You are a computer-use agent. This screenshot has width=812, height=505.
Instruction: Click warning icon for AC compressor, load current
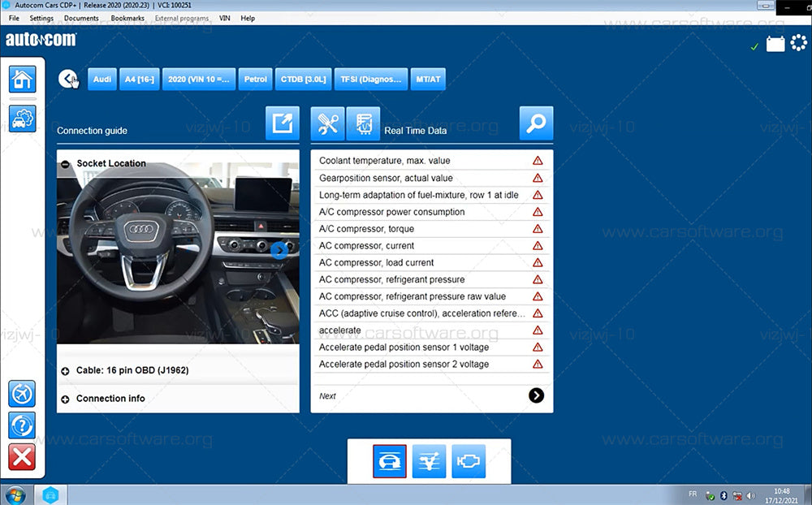[538, 262]
